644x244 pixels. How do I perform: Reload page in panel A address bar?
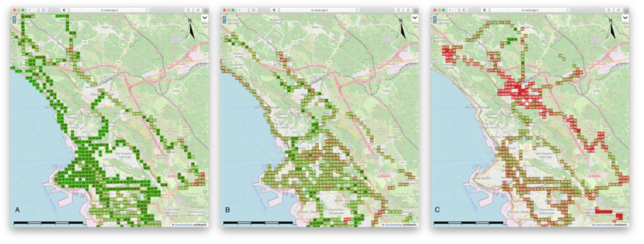147,10
